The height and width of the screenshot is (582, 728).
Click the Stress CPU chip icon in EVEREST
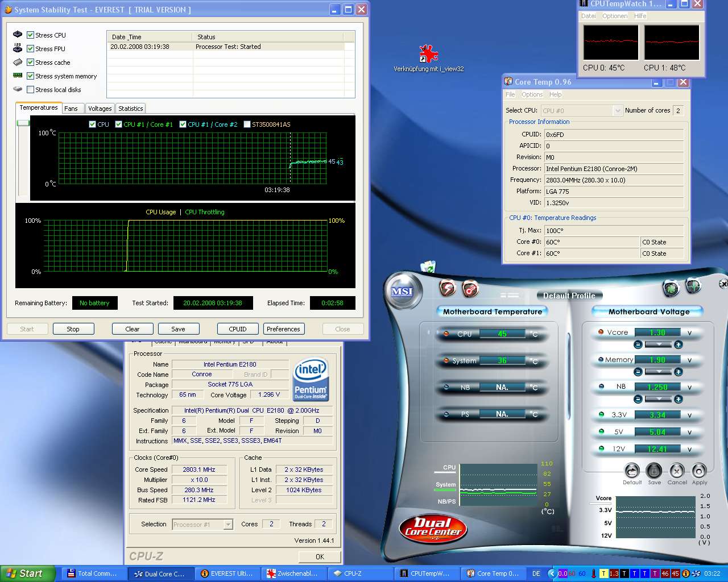point(18,35)
